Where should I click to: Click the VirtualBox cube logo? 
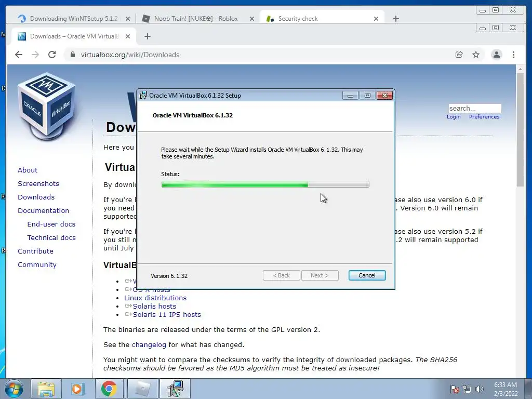click(46, 106)
